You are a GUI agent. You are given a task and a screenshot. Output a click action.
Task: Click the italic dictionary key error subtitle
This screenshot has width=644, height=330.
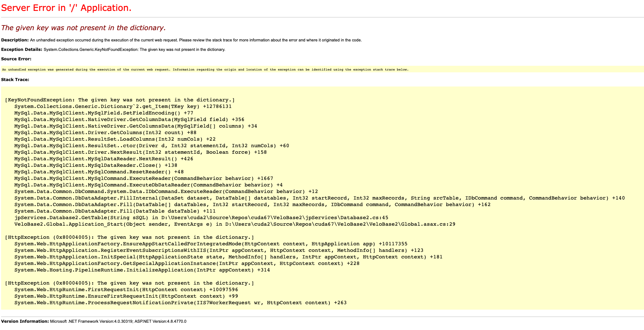(x=83, y=28)
